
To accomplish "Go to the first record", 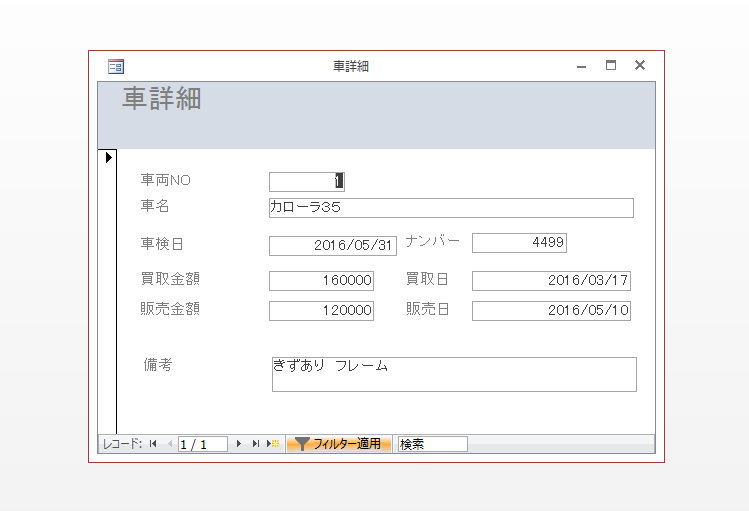I will tap(153, 444).
